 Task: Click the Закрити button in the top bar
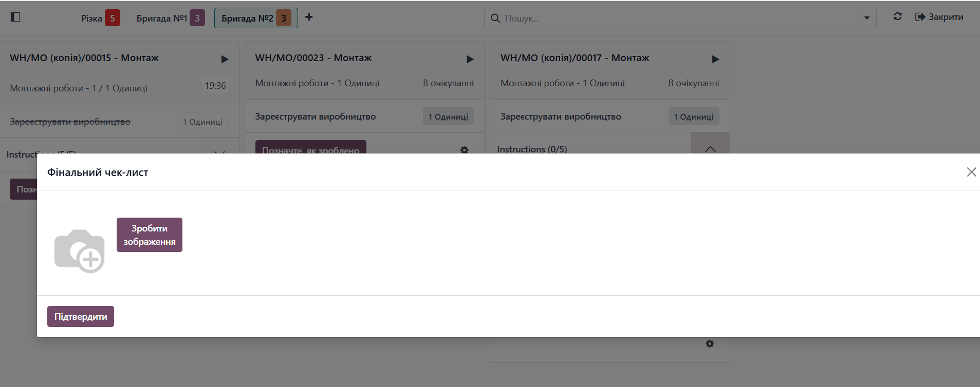939,17
